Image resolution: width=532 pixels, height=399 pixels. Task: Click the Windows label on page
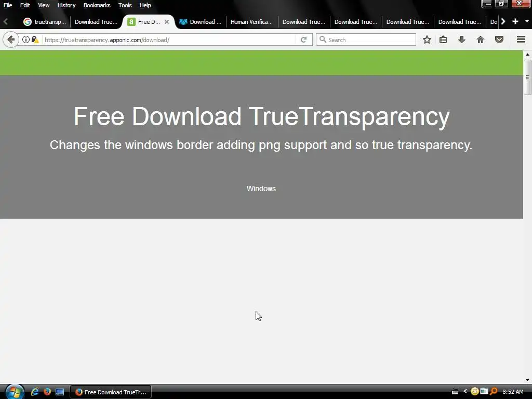[261, 189]
